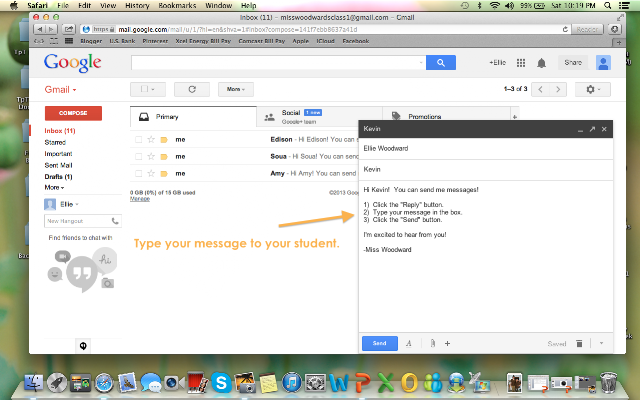
Task: Open Spotlight search in the menu bar
Action: tap(607, 6)
